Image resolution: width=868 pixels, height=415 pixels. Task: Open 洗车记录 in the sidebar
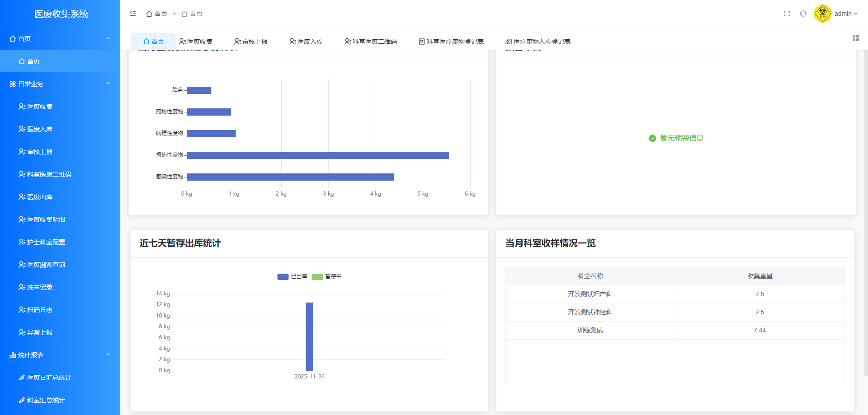(x=40, y=287)
